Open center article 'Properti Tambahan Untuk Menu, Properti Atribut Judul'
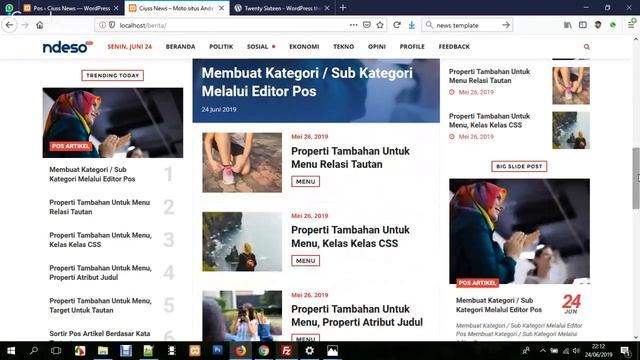Viewport: 640px width, 360px height. [357, 316]
